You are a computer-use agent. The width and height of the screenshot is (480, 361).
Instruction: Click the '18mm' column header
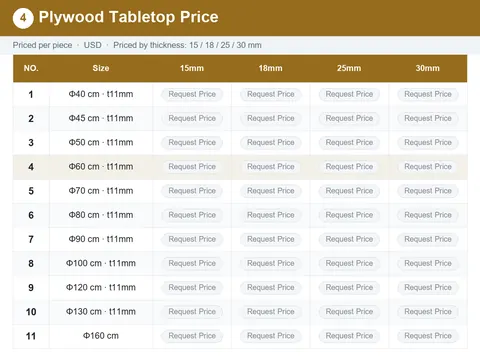click(270, 68)
